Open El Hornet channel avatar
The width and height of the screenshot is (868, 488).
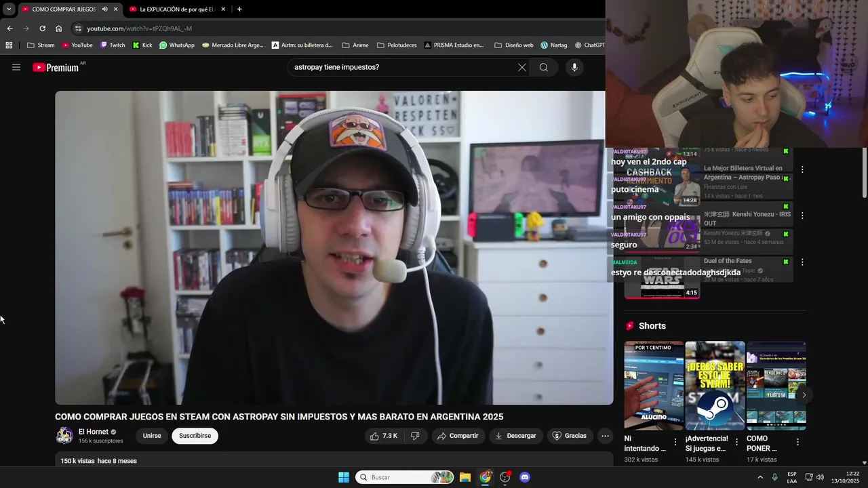tap(64, 436)
